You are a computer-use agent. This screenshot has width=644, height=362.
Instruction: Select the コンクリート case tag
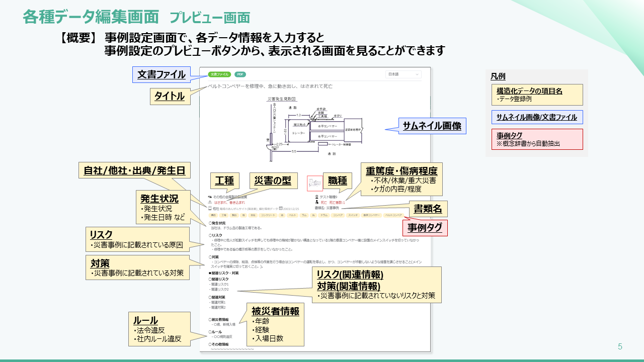268,215
